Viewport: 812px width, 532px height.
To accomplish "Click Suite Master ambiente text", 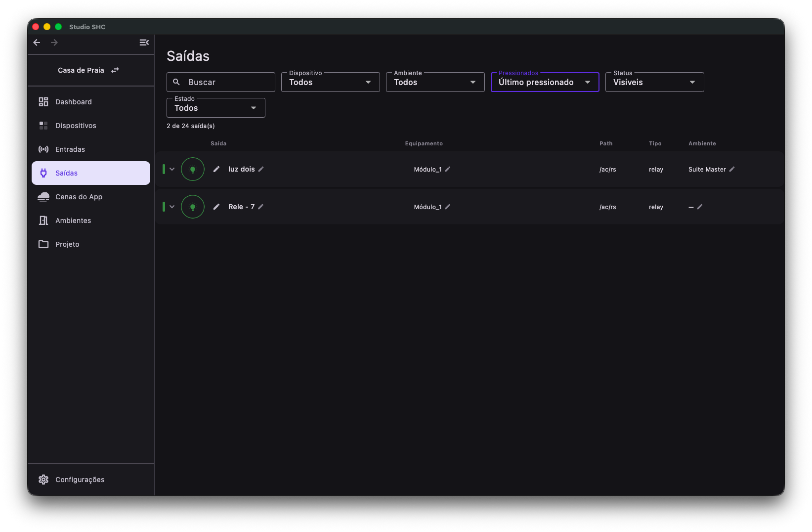I will click(x=707, y=169).
